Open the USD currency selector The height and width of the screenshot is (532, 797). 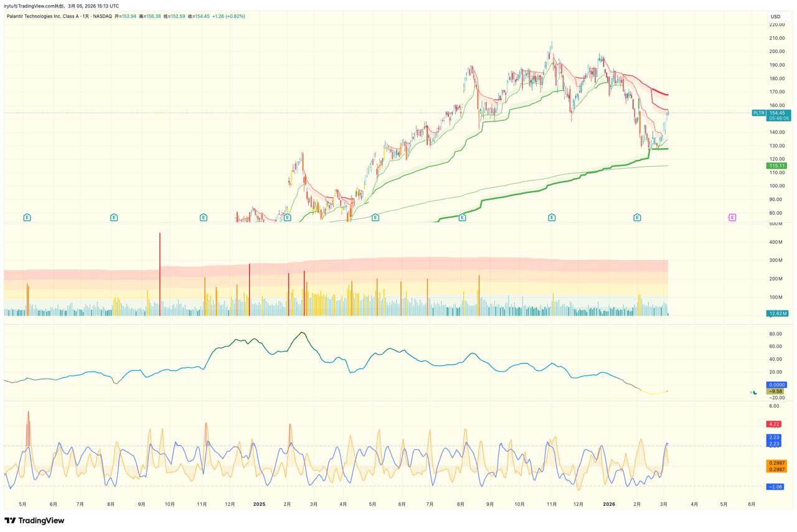tap(775, 17)
